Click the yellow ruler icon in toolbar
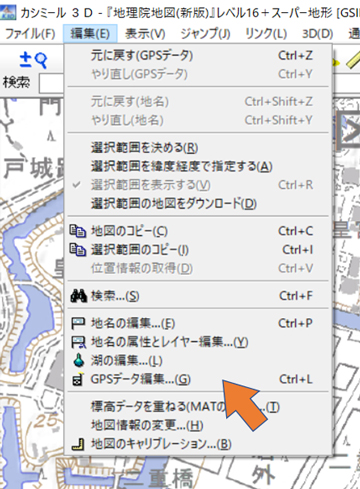The height and width of the screenshot is (489, 360). point(353,60)
